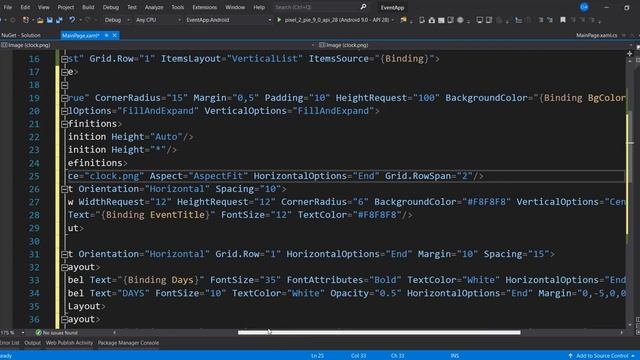
Task: Collapse the outlining region at line 32
Action: (x=64, y=267)
